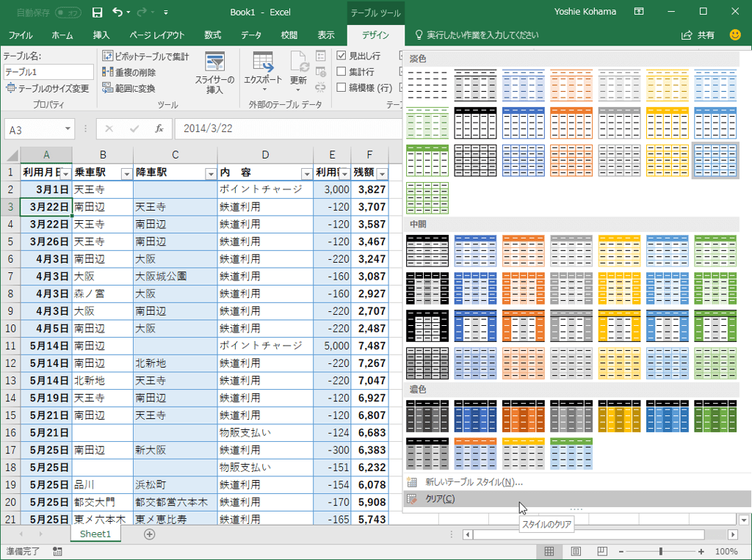This screenshot has height=560, width=752.
Task: Click ピボットテーブルで集計 button
Action: (x=146, y=56)
